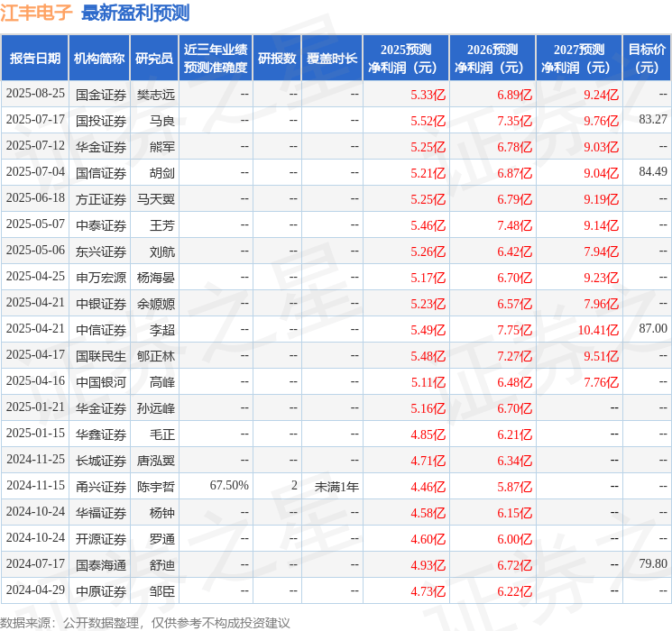Click the 研报数 column header
The image size is (672, 631).
tap(277, 59)
